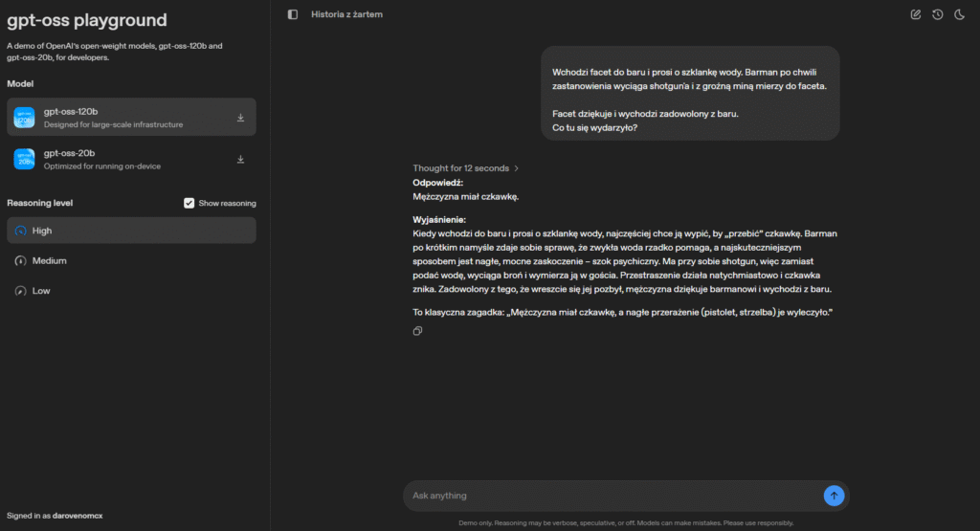Download the gpt-oss-20b model
Screen dimensions: 980x531
point(240,159)
